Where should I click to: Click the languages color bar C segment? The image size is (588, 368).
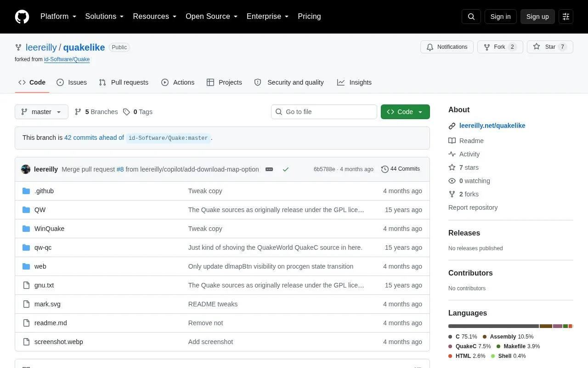point(493,326)
